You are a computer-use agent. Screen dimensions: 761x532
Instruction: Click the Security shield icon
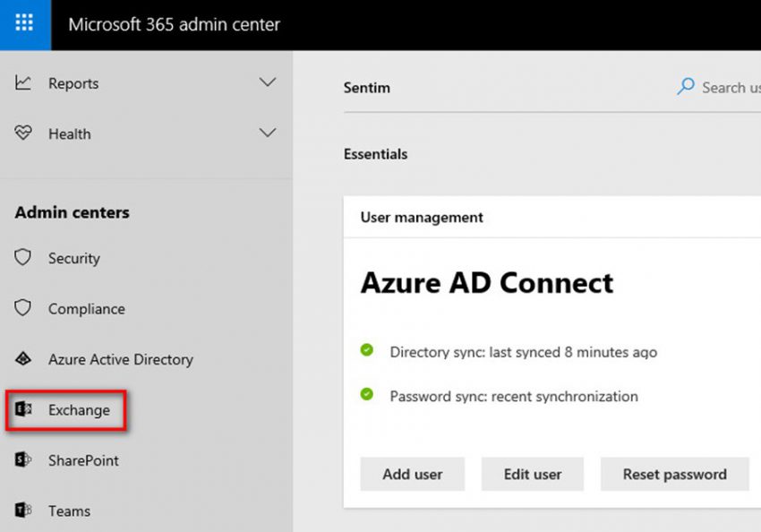click(x=23, y=258)
